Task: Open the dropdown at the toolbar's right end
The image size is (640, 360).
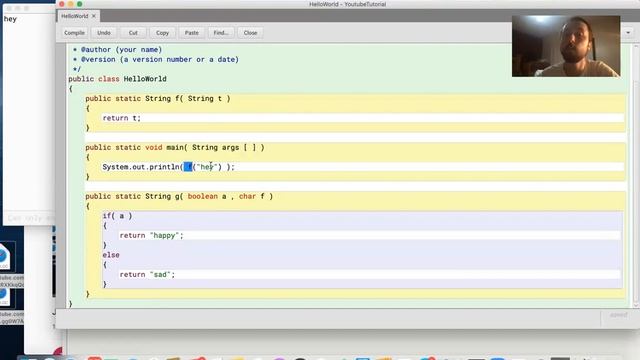Action: click(628, 33)
